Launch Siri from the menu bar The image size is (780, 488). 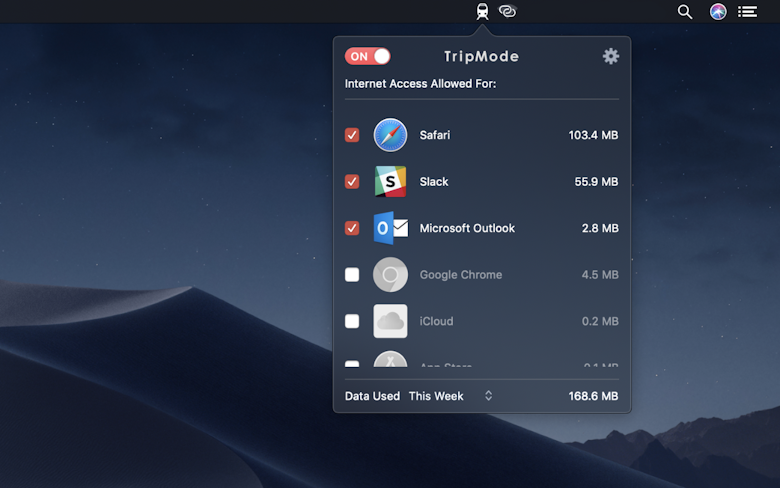718,11
